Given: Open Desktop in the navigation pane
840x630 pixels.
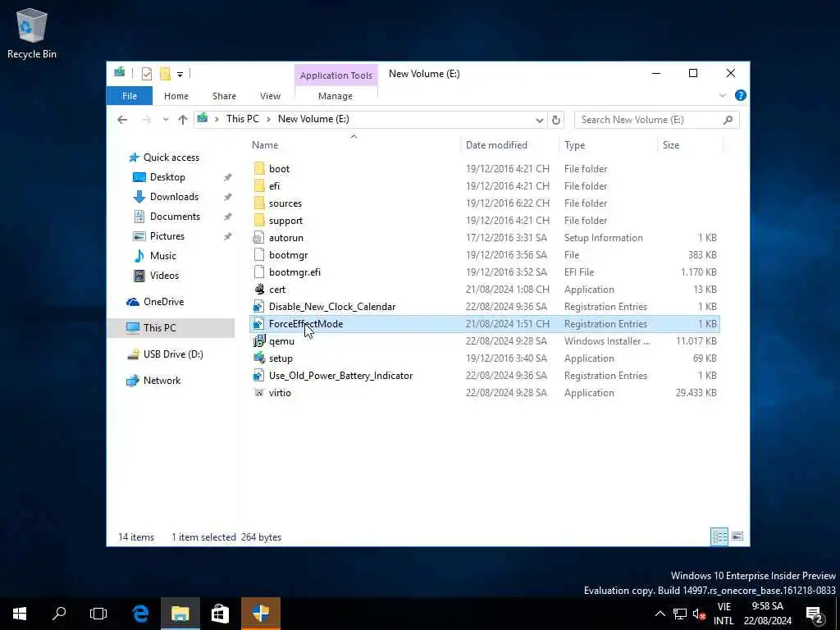Looking at the screenshot, I should (167, 177).
